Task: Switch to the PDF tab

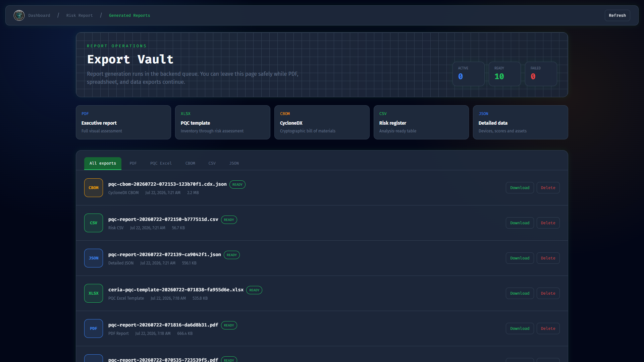Action: (x=133, y=163)
